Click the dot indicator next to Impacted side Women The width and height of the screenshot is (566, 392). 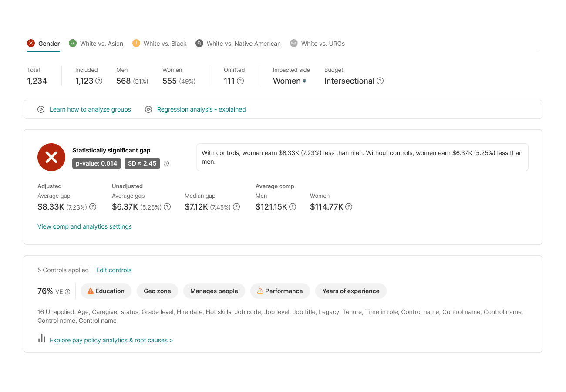pos(304,81)
